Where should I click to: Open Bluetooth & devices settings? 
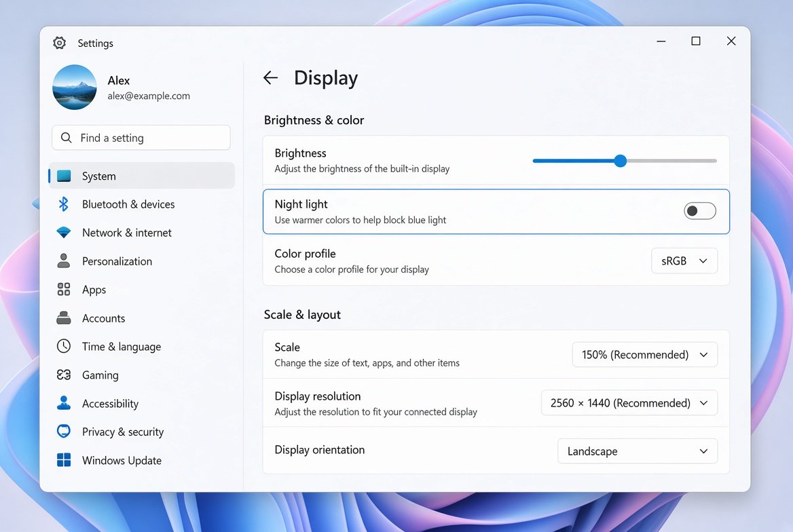pyautogui.click(x=128, y=204)
